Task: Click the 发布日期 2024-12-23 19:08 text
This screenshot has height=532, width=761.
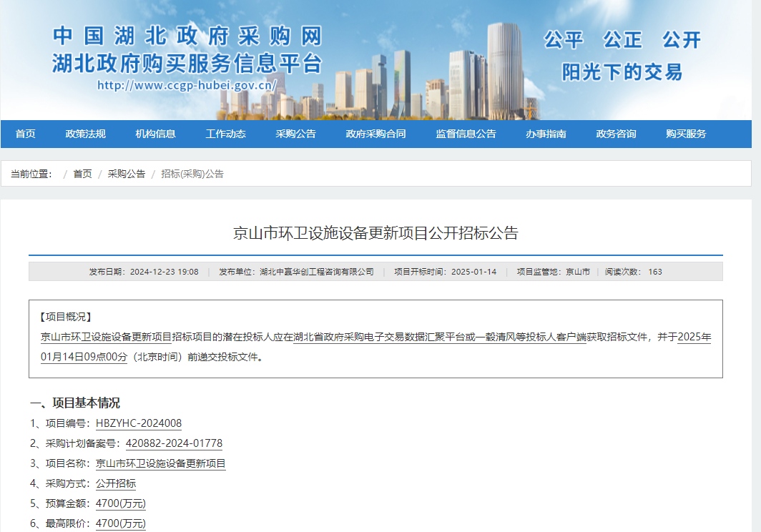Action: [144, 272]
